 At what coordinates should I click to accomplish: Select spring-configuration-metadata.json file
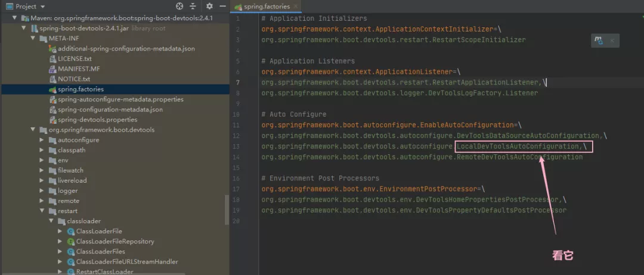pyautogui.click(x=110, y=110)
